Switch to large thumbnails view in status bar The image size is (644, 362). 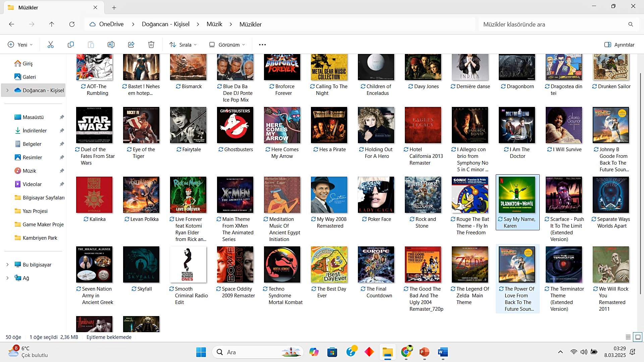tap(638, 337)
